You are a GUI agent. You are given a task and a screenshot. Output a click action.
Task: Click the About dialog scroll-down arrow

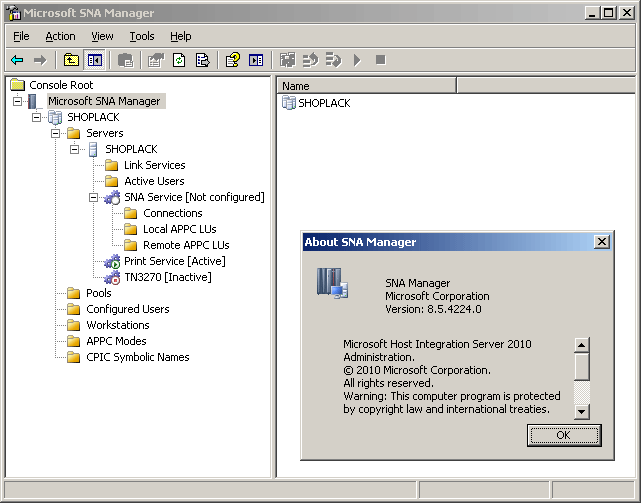(x=582, y=412)
